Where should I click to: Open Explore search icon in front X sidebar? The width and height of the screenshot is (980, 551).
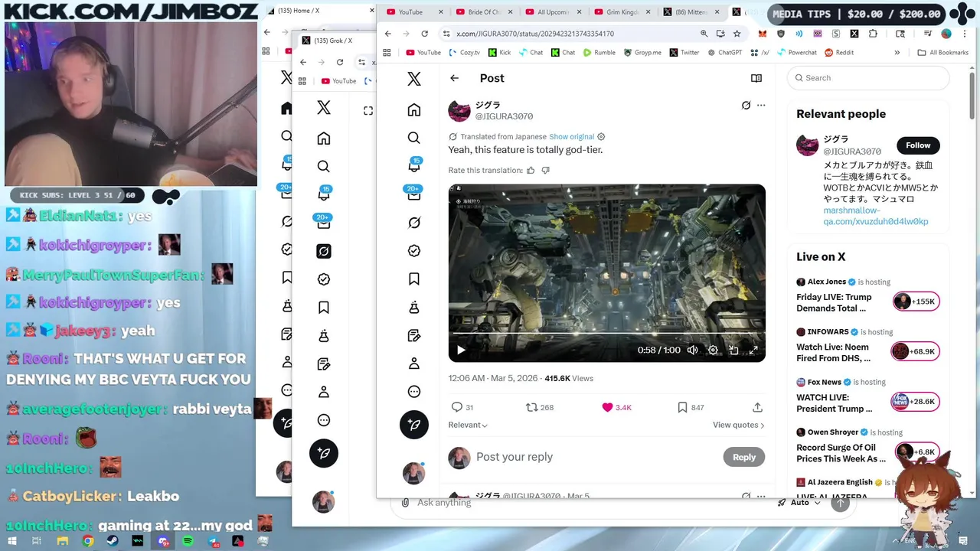pos(414,138)
